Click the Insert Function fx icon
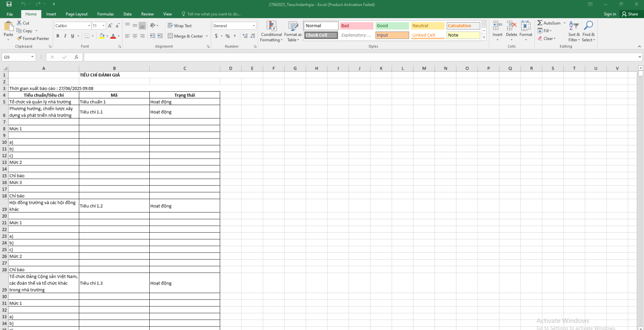Viewport: 644px width, 330px height. 76,57
